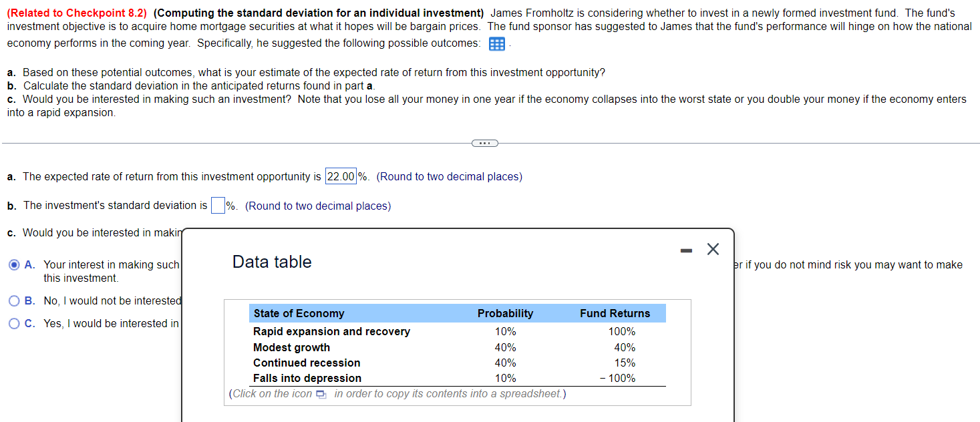Open the data table grid icon

coord(496,44)
